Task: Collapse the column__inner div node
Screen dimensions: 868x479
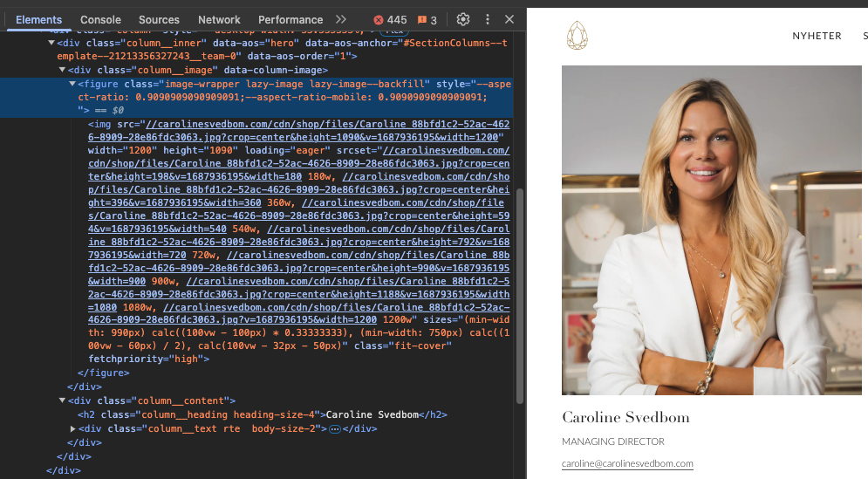Action: [x=51, y=43]
